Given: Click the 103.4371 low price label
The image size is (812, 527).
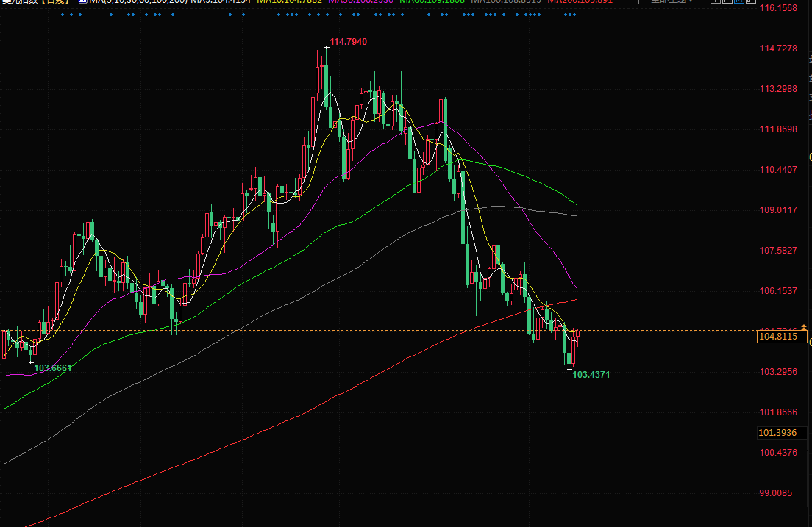Looking at the screenshot, I should [591, 375].
